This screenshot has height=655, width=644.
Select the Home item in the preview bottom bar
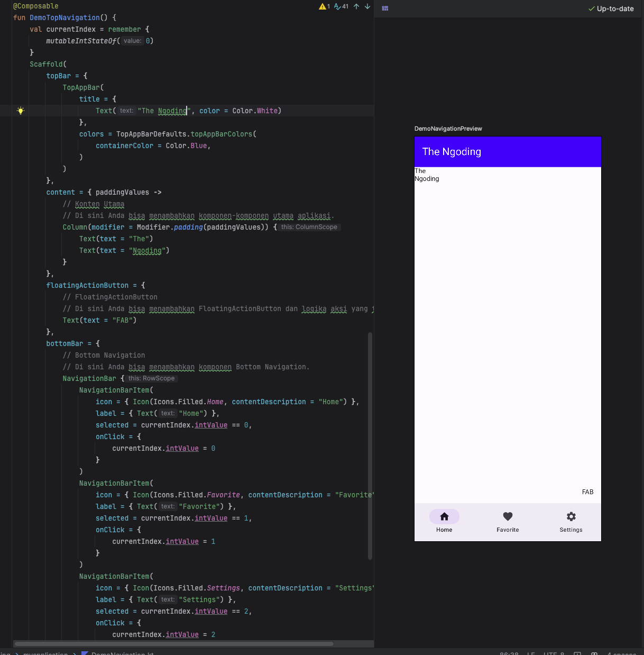click(444, 522)
